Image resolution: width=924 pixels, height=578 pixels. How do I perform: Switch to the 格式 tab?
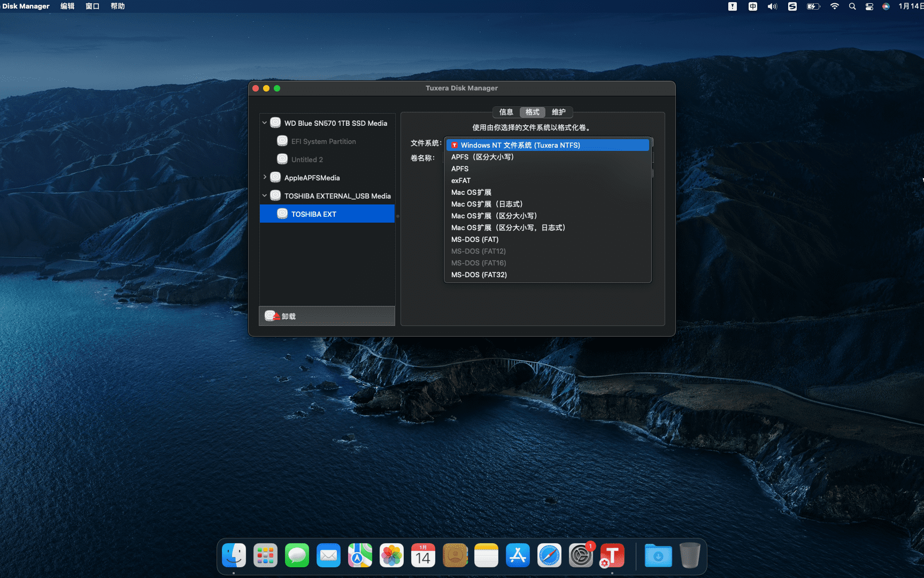533,112
